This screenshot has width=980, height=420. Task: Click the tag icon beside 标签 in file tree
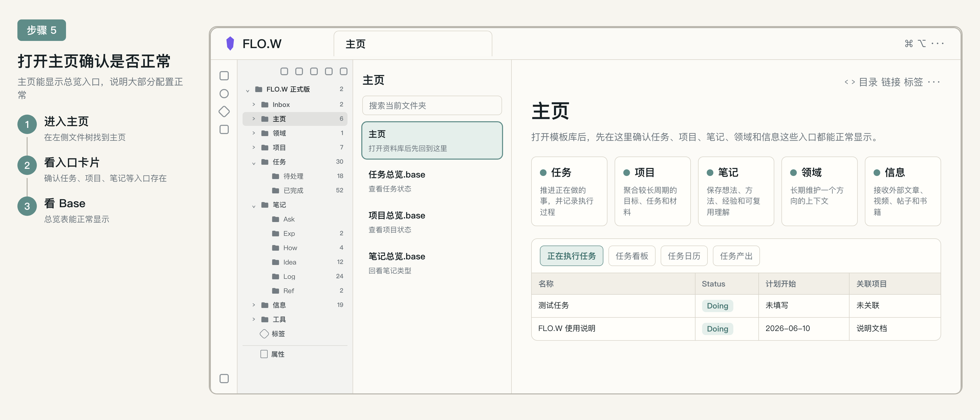[264, 334]
